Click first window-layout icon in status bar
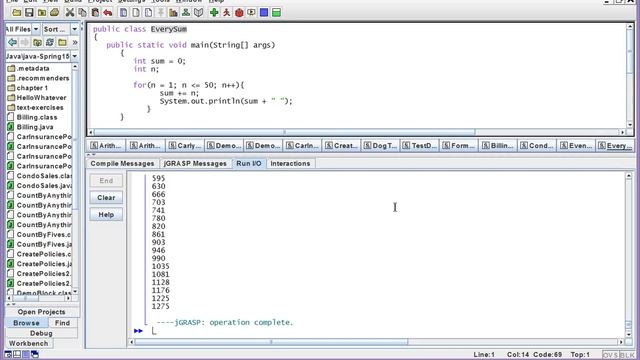Image resolution: width=640 pixels, height=360 pixels. point(8,354)
